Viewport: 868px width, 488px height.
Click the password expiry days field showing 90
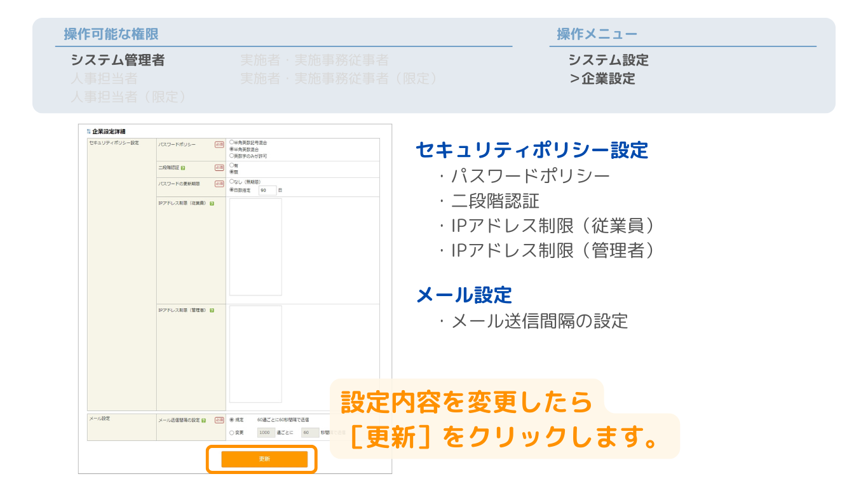click(x=268, y=190)
